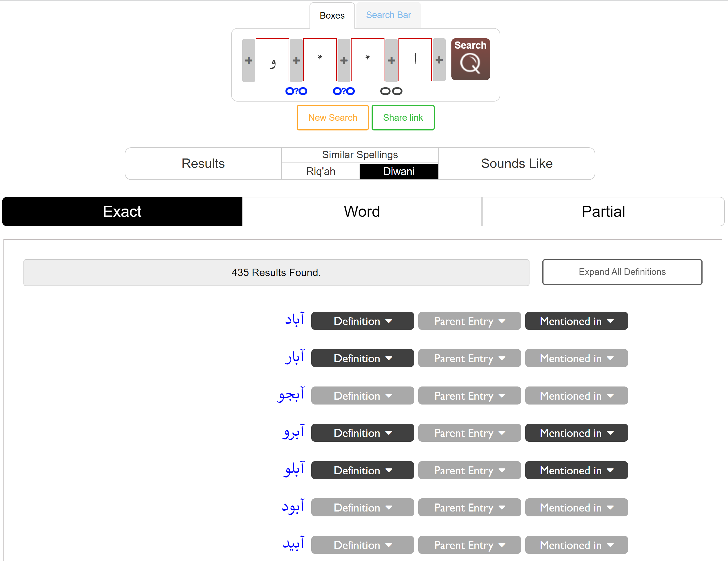Select the Riq'ah spelling option

click(x=321, y=171)
